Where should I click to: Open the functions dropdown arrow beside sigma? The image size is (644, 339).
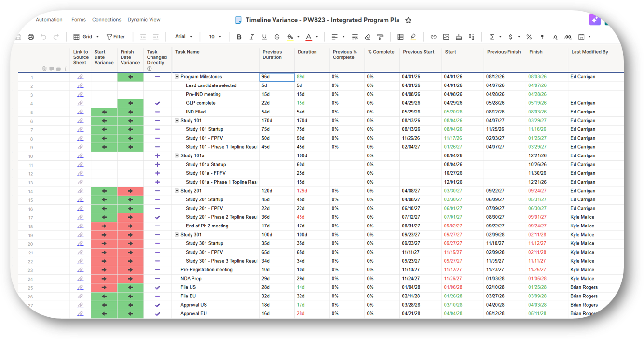[500, 37]
